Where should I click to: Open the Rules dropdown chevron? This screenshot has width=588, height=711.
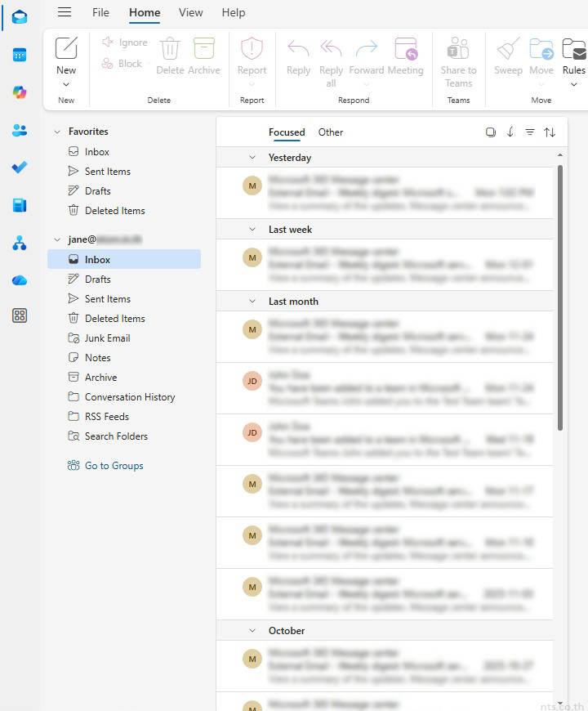574,84
